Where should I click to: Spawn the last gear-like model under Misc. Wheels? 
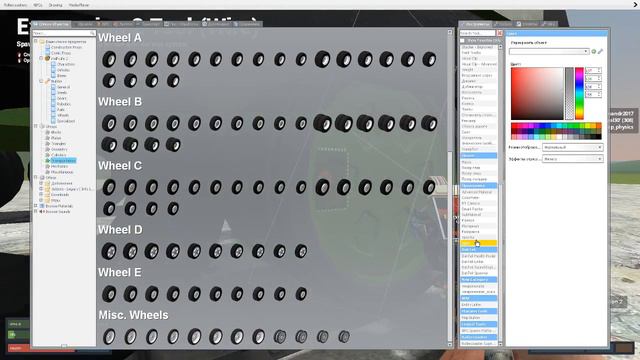pos(344,337)
